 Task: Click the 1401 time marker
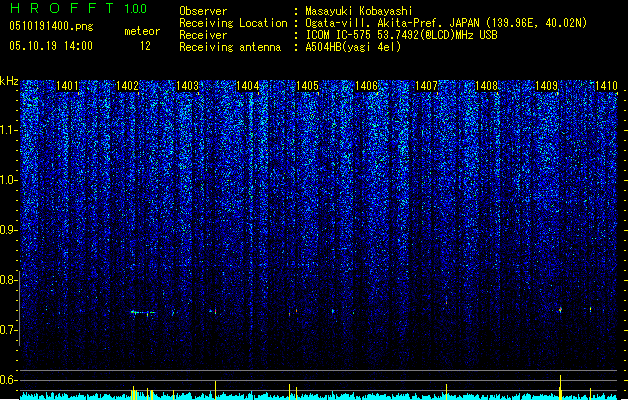tap(67, 86)
